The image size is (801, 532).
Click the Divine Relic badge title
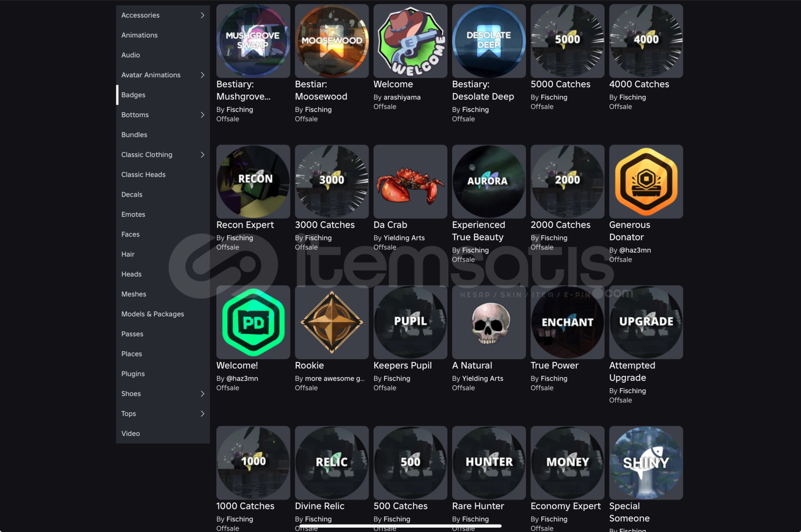click(320, 506)
